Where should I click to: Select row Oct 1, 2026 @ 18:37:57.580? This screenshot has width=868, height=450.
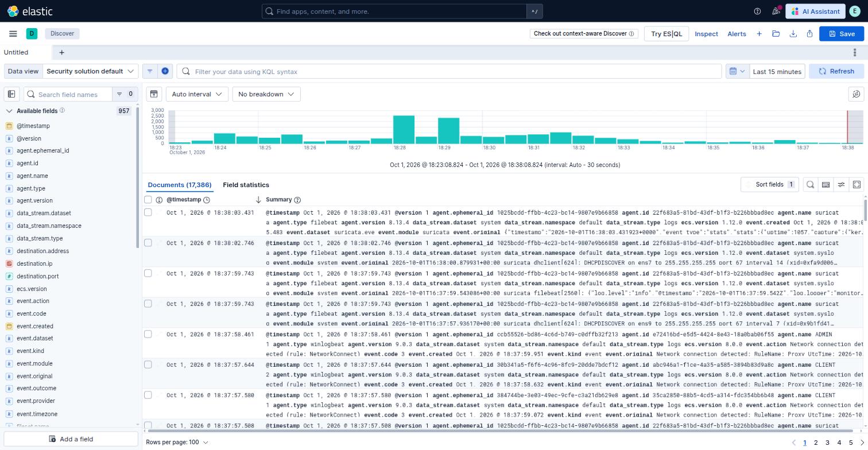tap(148, 395)
